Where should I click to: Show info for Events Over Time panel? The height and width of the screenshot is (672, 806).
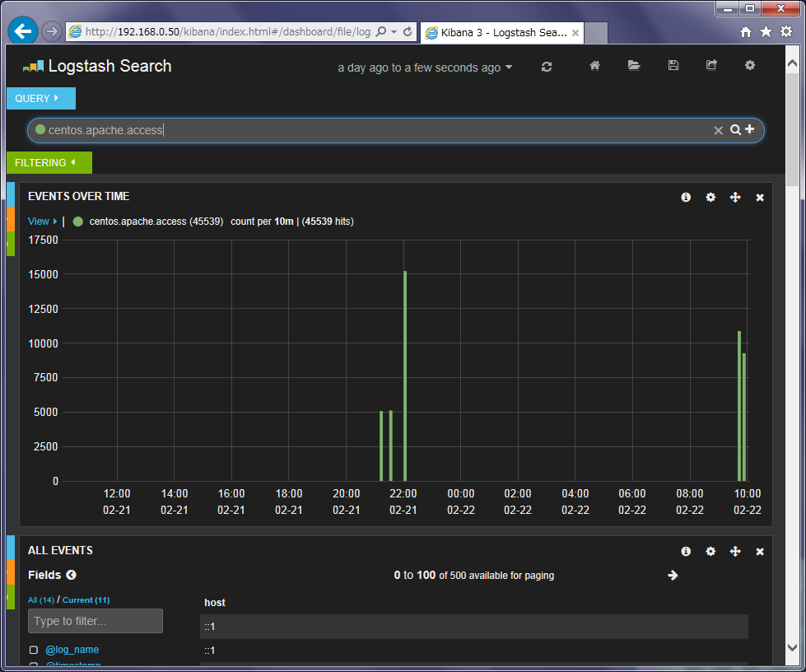click(686, 198)
